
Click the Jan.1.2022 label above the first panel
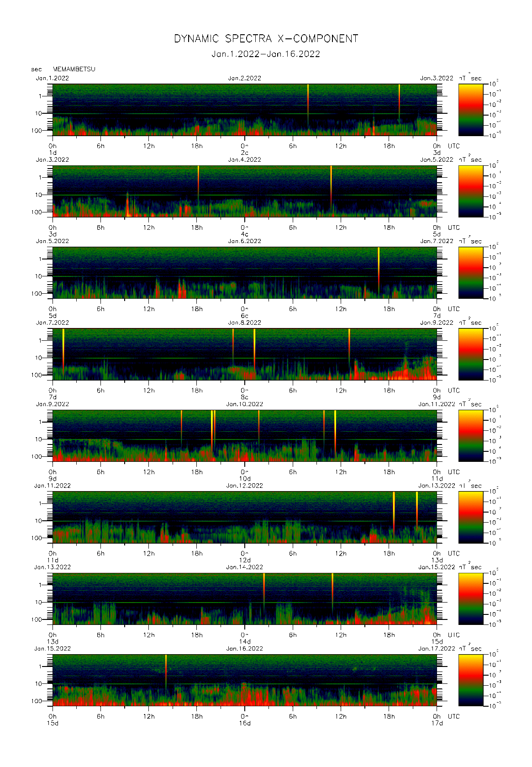(x=53, y=78)
